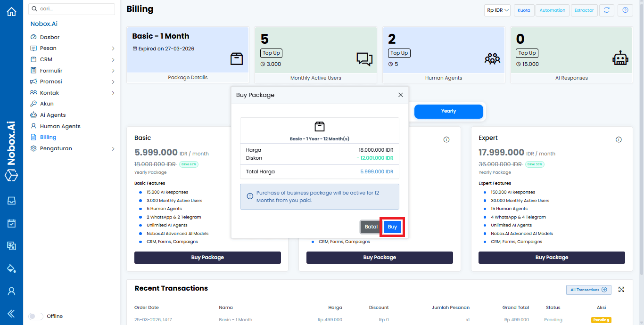Open the help question mark icon
This screenshot has height=325, width=644.
tap(625, 10)
